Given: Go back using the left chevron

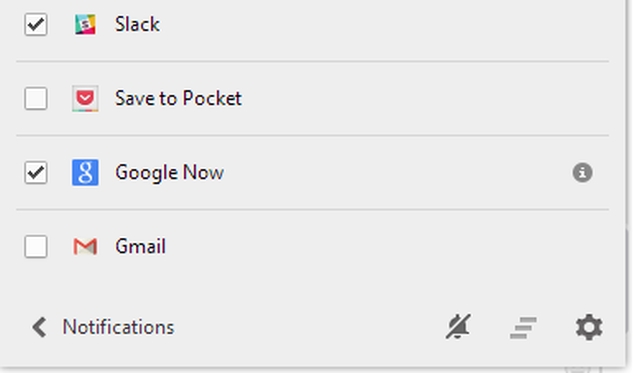Looking at the screenshot, I should click(39, 327).
